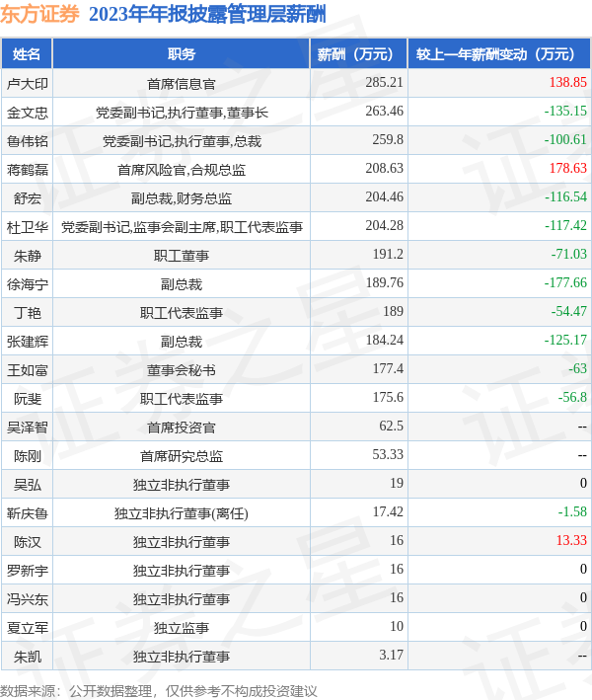Screen dimensions: 592x700
Task: Select the name 罗新宇
Action: 28,571
